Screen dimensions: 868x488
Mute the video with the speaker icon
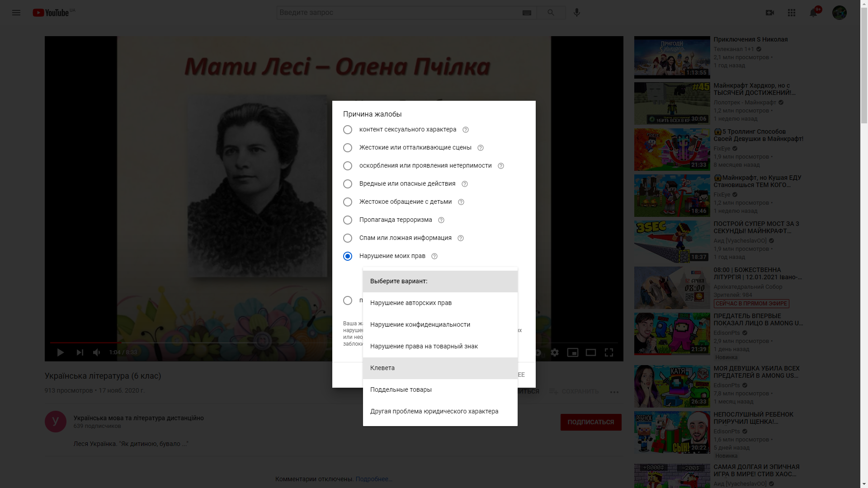[97, 352]
